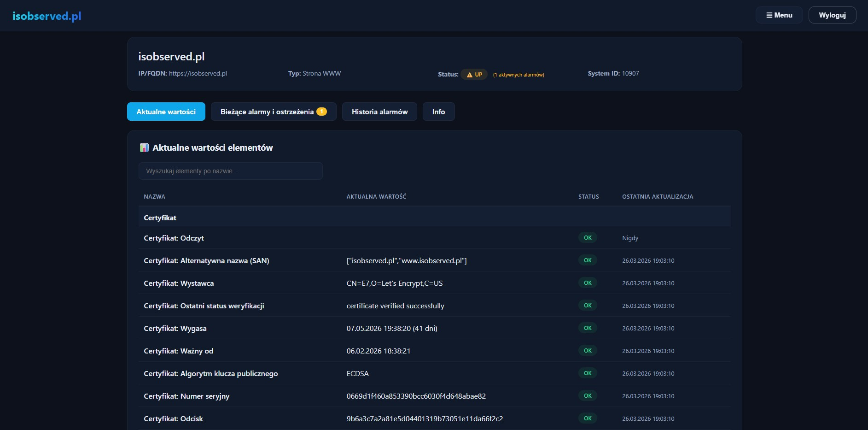868x430 pixels.
Task: Select 'Certyfikat: Alternatywna nazwa (SAN)' row name
Action: coord(206,260)
